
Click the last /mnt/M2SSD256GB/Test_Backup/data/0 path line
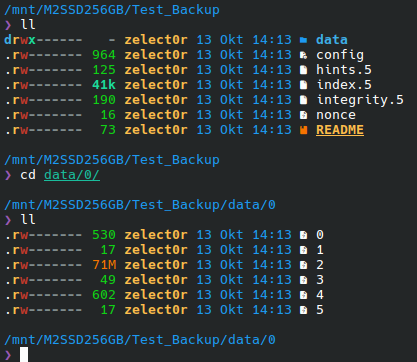pyautogui.click(x=140, y=340)
